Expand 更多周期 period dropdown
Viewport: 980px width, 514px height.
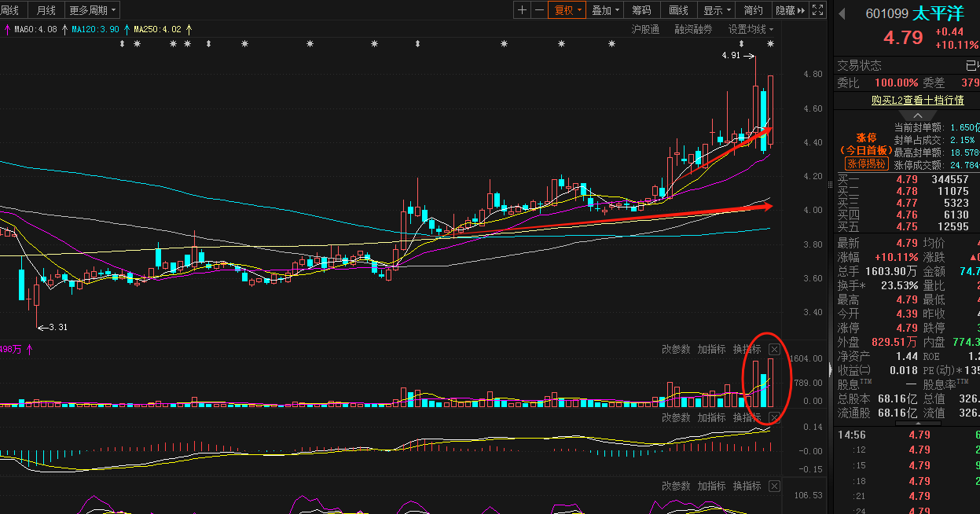(93, 10)
